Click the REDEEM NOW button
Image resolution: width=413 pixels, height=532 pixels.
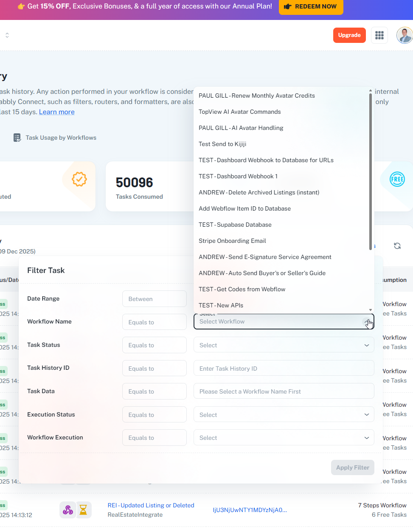pos(311,7)
